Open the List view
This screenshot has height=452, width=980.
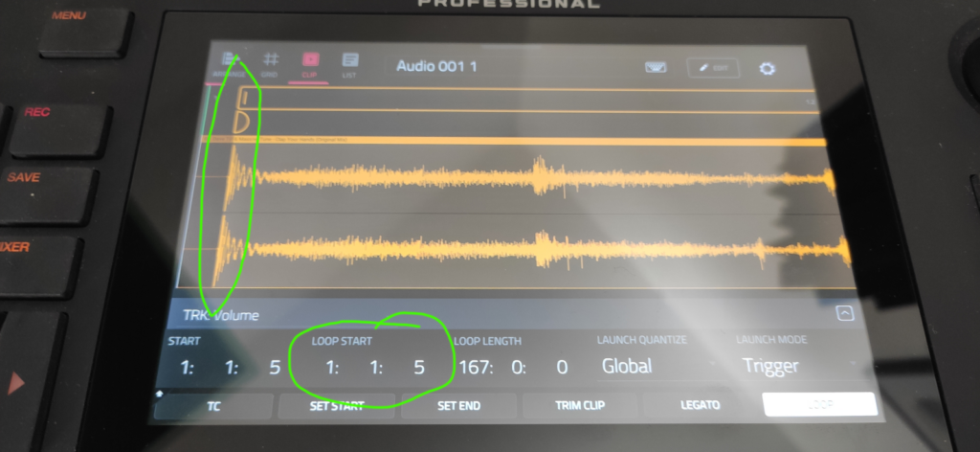pyautogui.click(x=350, y=64)
